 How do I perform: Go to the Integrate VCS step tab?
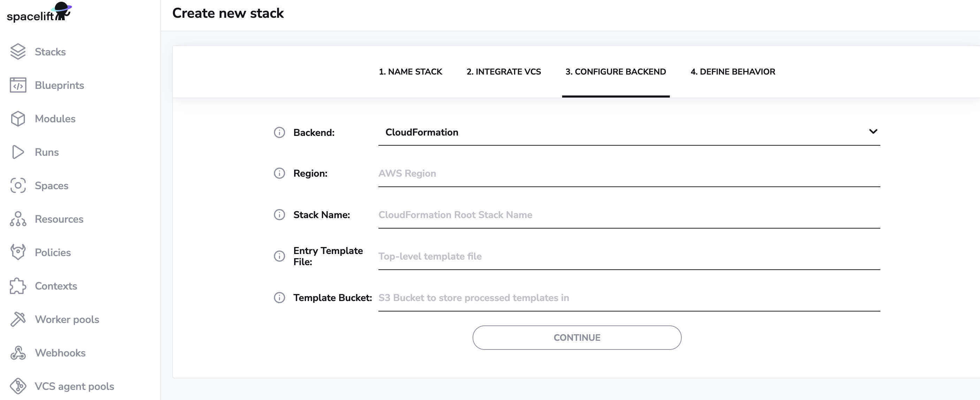pos(503,71)
